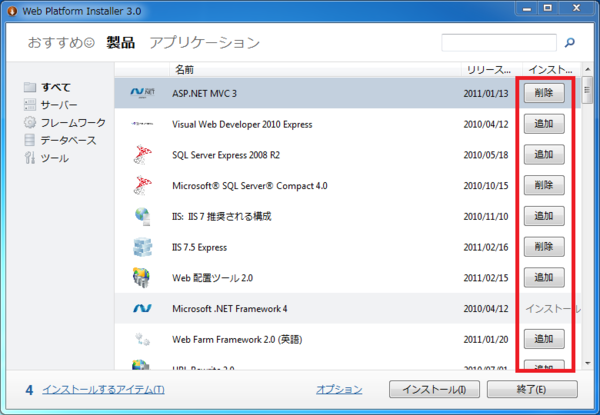Remove IIS 7.5 Express from install list
Screen dimensions: 600x415
544,247
